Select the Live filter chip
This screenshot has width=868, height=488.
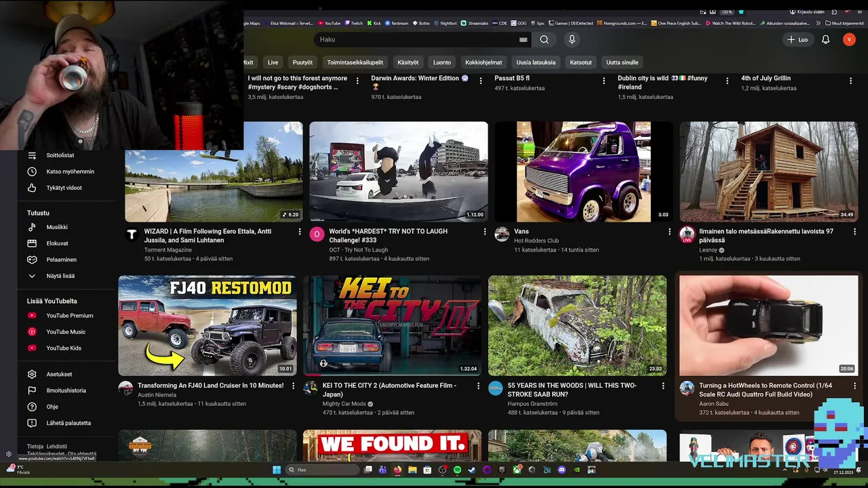coord(273,62)
